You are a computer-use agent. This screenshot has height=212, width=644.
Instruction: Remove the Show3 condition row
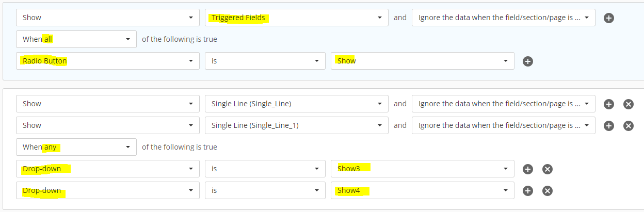(548, 169)
